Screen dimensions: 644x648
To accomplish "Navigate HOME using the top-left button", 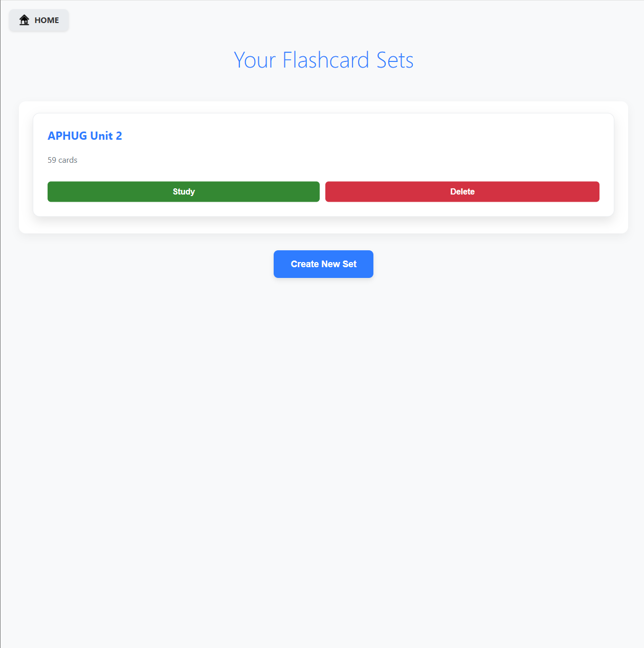I will pyautogui.click(x=39, y=20).
